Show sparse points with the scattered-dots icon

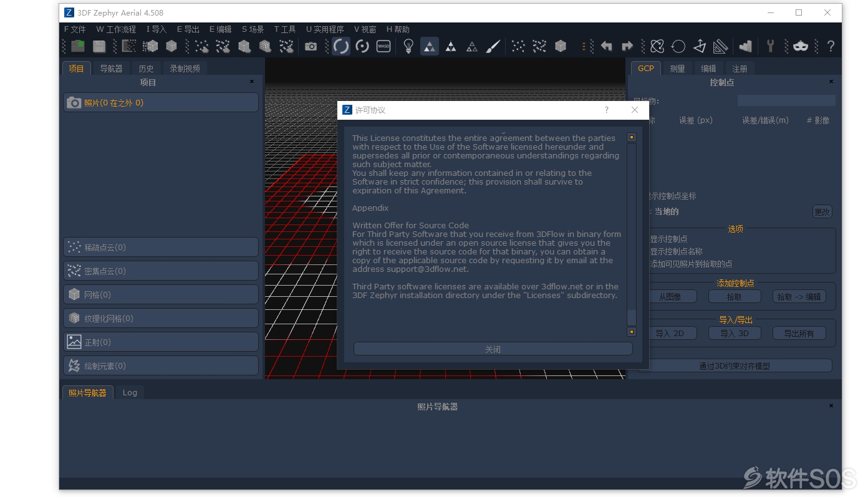coord(518,46)
